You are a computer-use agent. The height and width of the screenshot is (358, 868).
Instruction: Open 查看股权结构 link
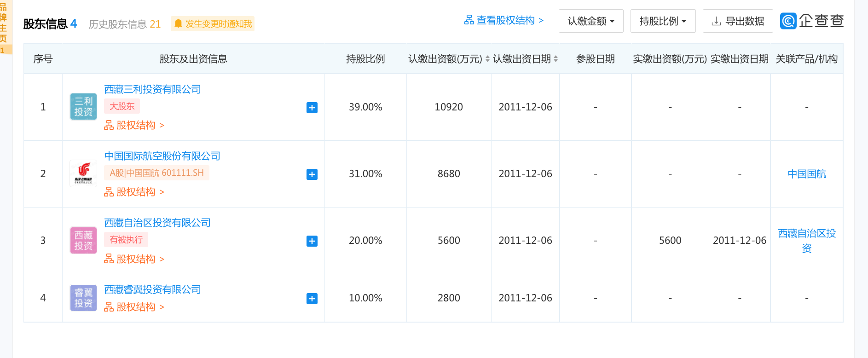(504, 20)
